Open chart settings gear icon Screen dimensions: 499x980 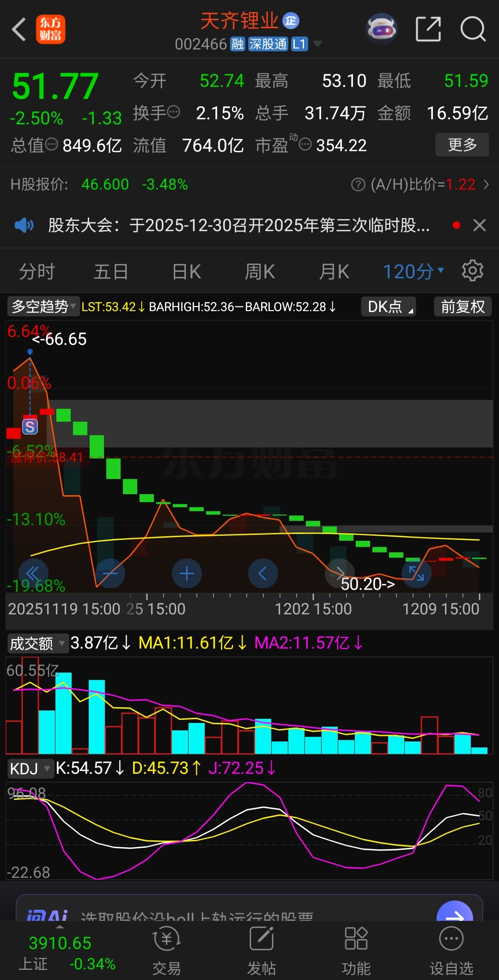pos(473,270)
